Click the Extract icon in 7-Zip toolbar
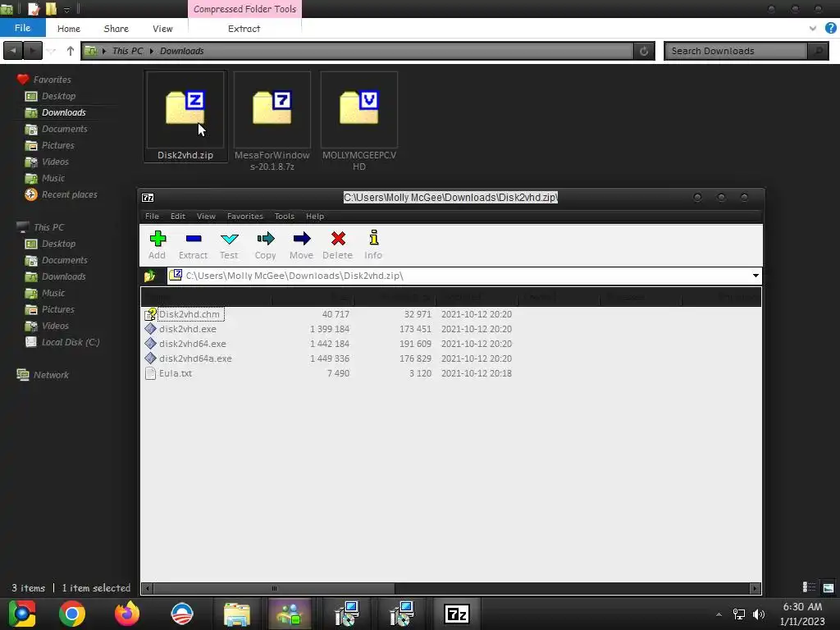840x630 pixels. tap(193, 239)
